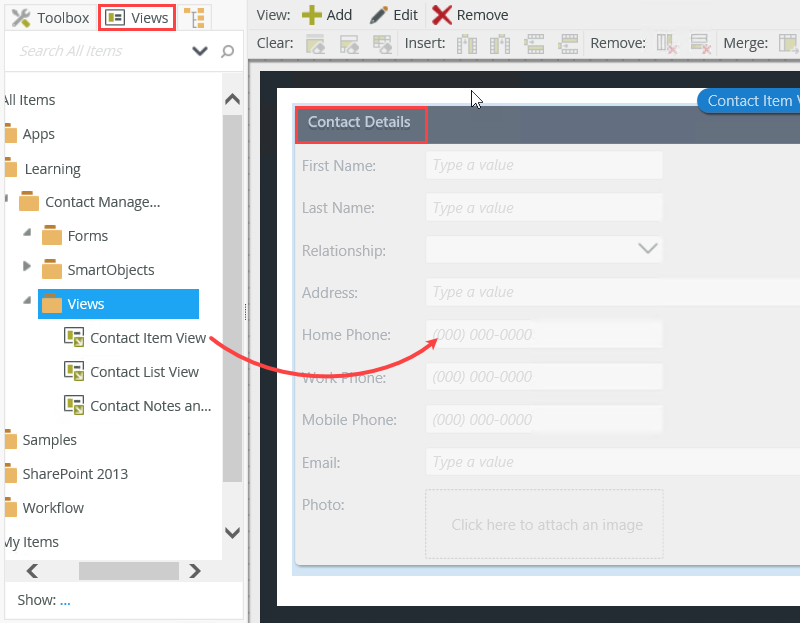Select the Contact List View item icon
The height and width of the screenshot is (623, 800).
point(74,371)
